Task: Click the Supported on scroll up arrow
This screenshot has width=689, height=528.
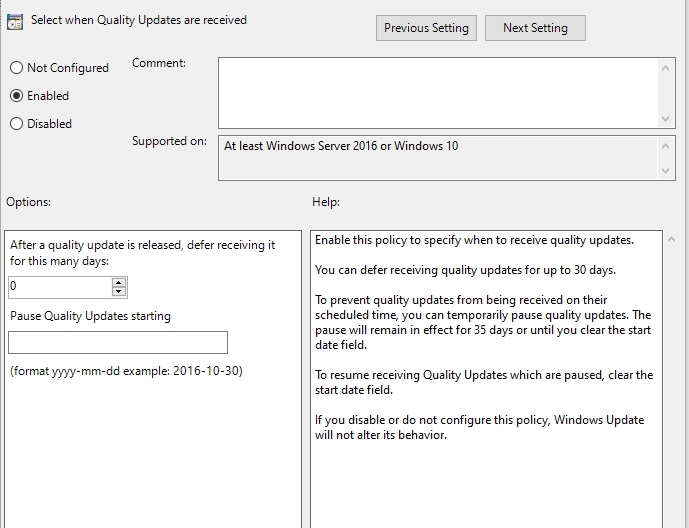Action: coord(666,145)
